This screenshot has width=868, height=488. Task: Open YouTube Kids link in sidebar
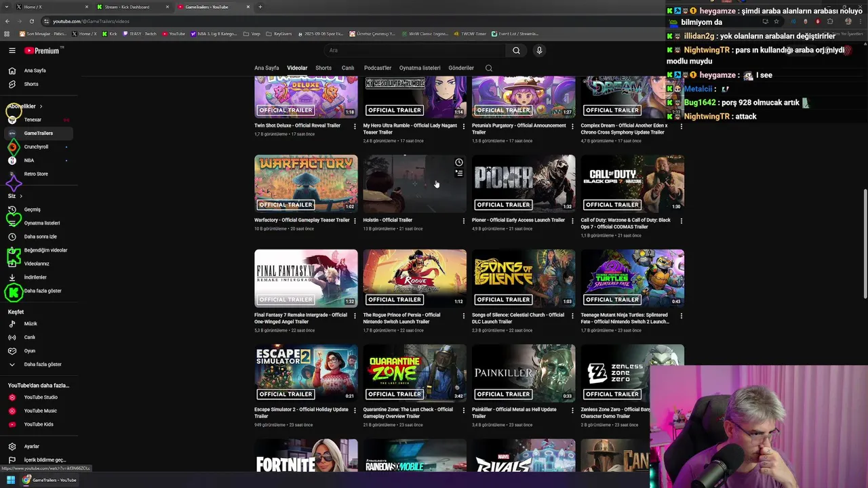[37, 424]
